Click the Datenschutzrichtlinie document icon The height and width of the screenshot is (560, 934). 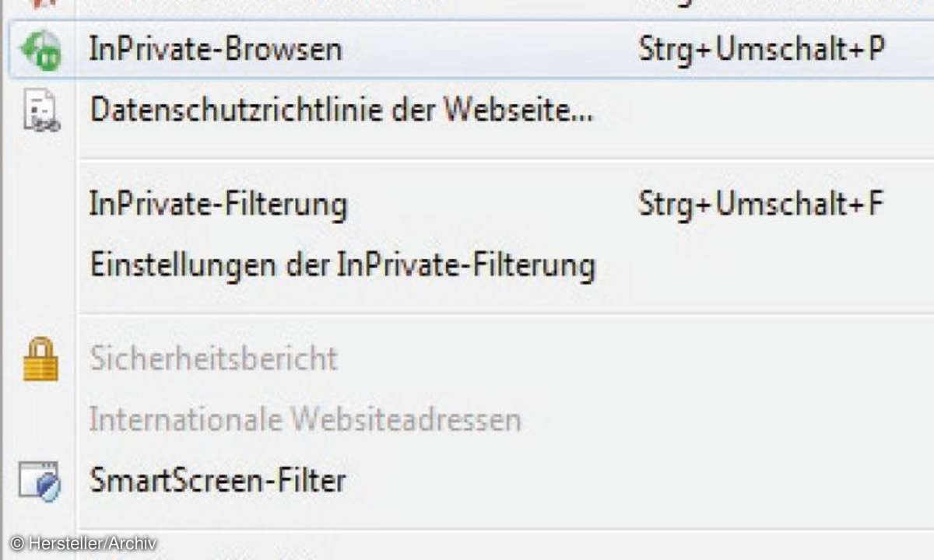tap(40, 110)
